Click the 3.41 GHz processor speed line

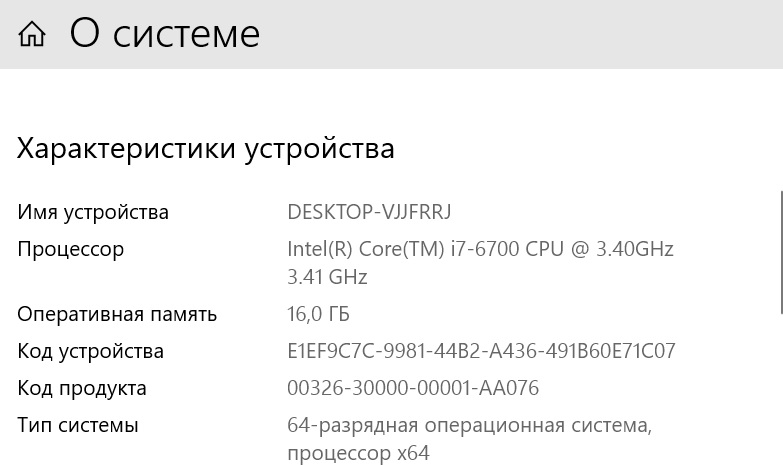327,277
